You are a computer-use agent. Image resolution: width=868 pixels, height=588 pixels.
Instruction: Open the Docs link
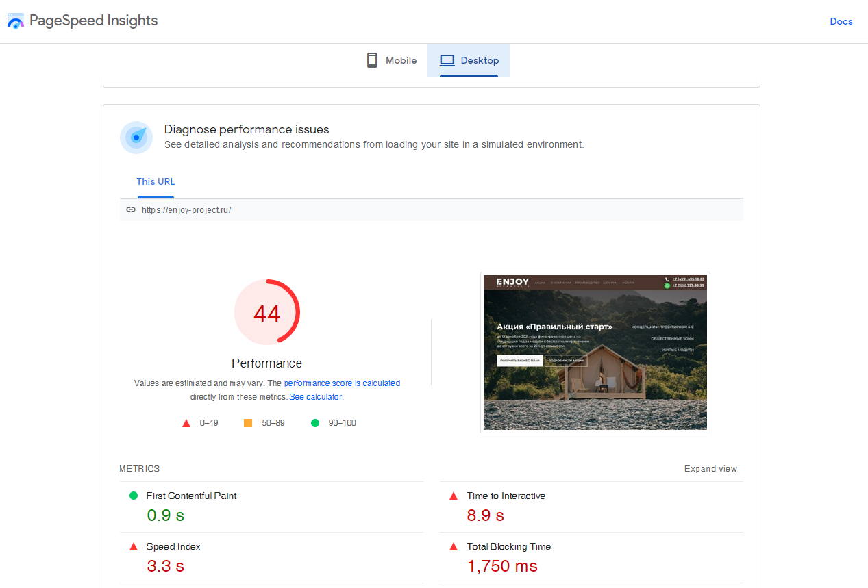841,21
